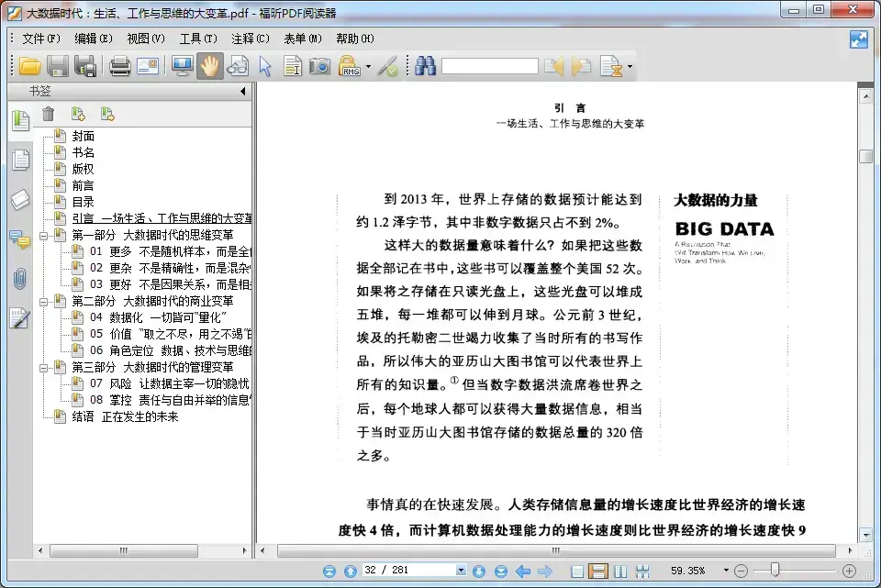The height and width of the screenshot is (588, 881).
Task: Open the 注释(C) menu
Action: click(x=250, y=39)
